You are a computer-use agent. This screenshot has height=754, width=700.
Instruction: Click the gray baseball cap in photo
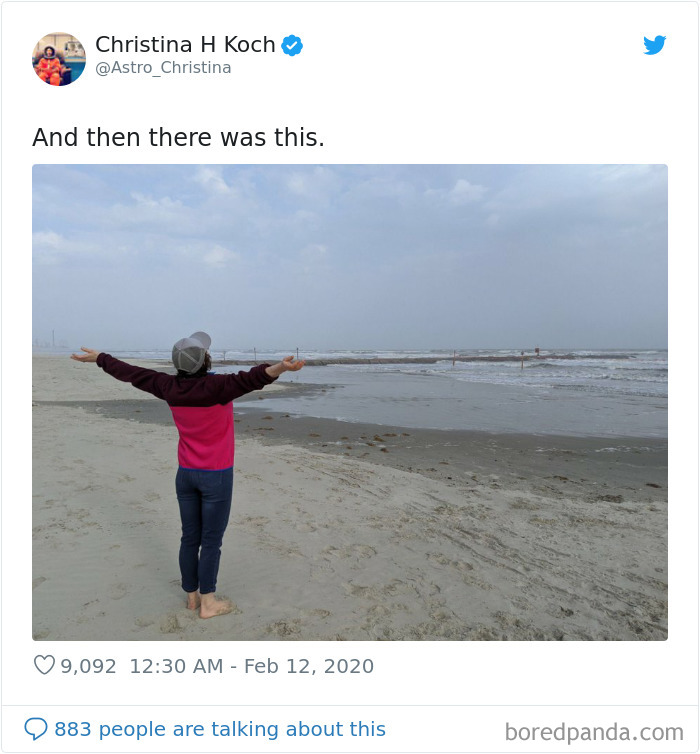click(x=191, y=352)
